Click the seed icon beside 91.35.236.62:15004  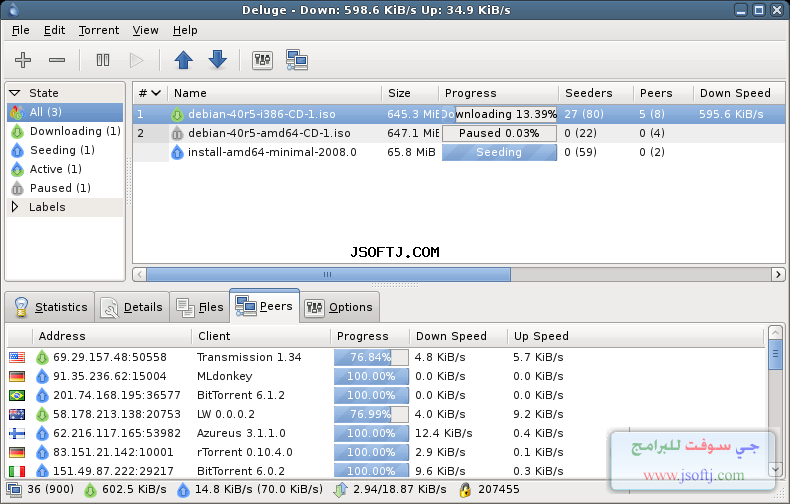click(x=42, y=376)
